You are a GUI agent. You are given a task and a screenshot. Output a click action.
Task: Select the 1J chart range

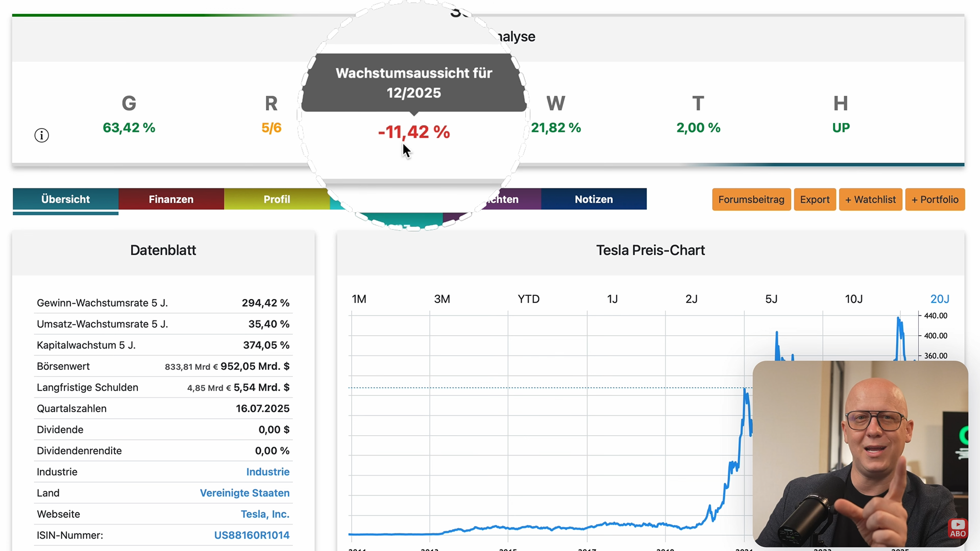pyautogui.click(x=612, y=299)
